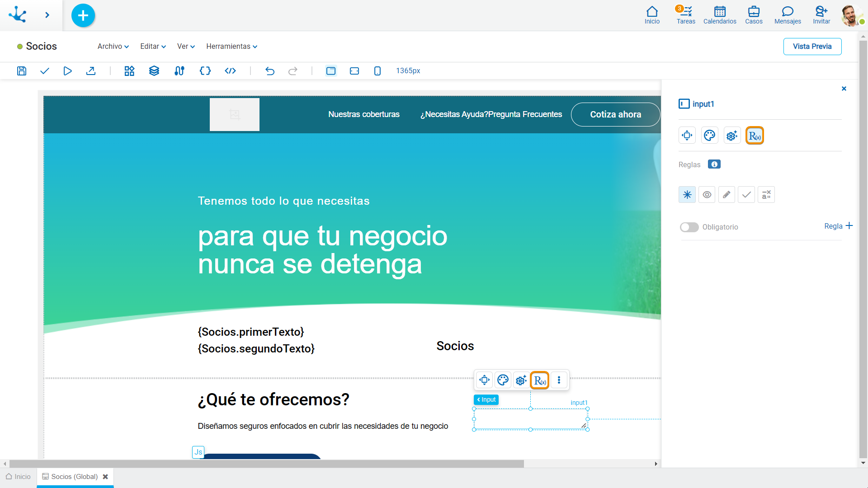868x488 pixels.
Task: Click position icon in floating input toolbar
Action: 485,380
